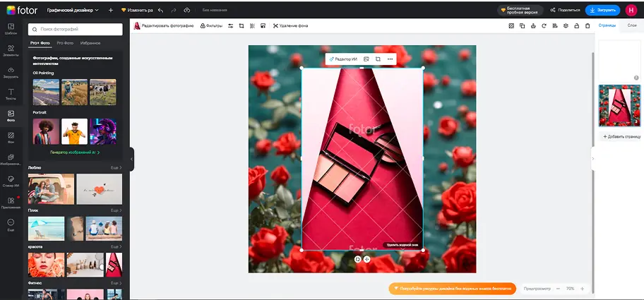Screen dimensions: 644x300
Task: Click the rotate icon in toolbar
Action: click(x=544, y=26)
